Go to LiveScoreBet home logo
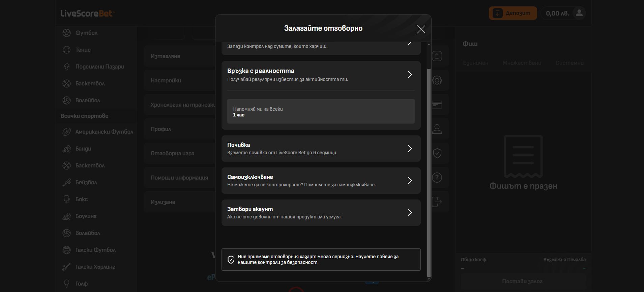Image resolution: width=644 pixels, height=292 pixels. [x=88, y=13]
